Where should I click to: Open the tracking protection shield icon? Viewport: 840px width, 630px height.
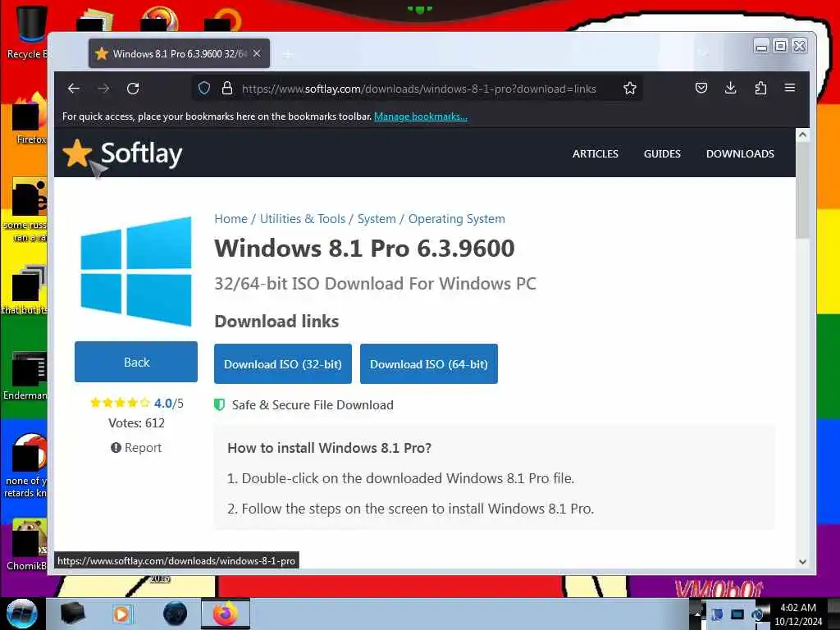[204, 89]
